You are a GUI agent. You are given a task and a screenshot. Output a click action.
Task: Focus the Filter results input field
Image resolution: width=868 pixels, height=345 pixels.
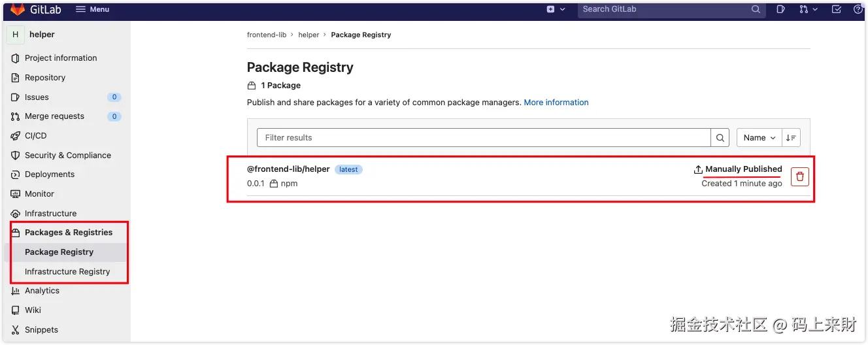(x=484, y=138)
